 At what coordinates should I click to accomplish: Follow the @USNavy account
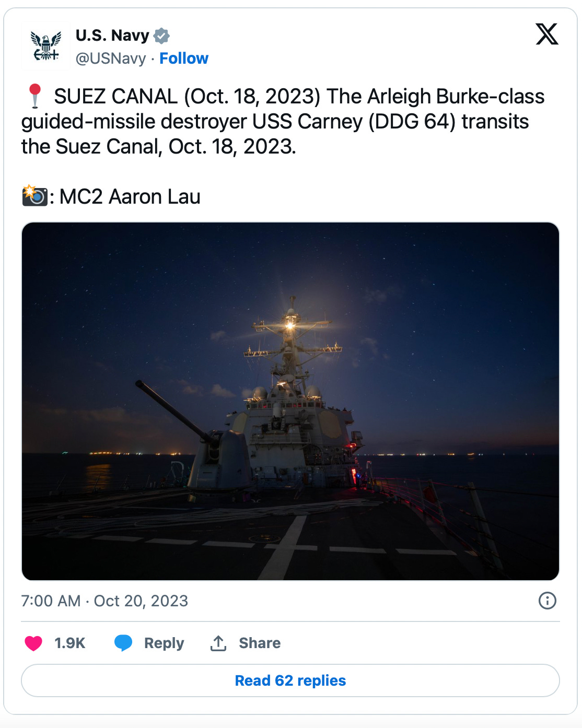coord(184,58)
